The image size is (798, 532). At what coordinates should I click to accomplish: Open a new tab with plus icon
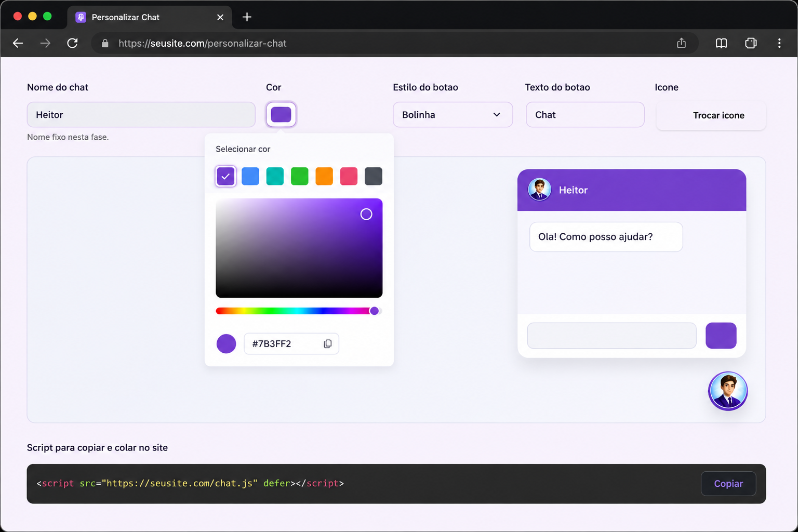(x=247, y=17)
